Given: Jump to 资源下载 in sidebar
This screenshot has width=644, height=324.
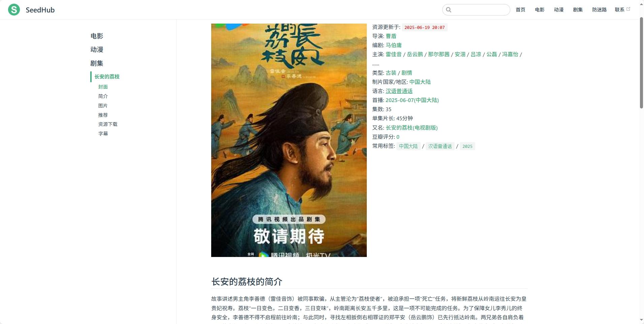Looking at the screenshot, I should point(108,124).
